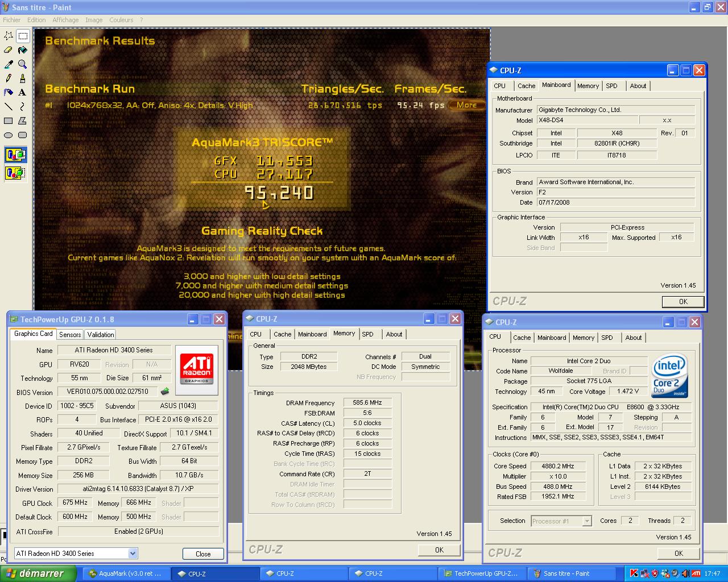Image resolution: width=728 pixels, height=582 pixels.
Task: Open the SPD tab in CPU-Z Memory window
Action: click(x=368, y=334)
